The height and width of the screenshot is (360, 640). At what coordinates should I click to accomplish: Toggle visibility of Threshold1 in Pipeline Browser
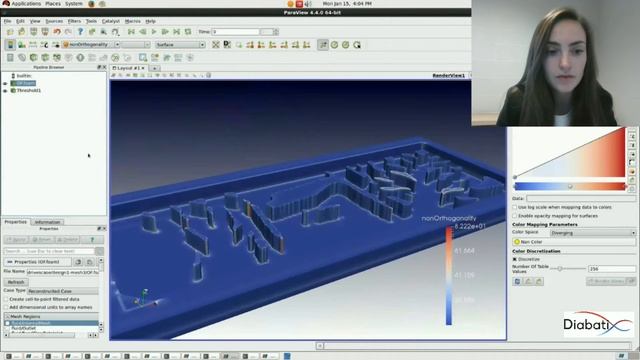[x=6, y=91]
